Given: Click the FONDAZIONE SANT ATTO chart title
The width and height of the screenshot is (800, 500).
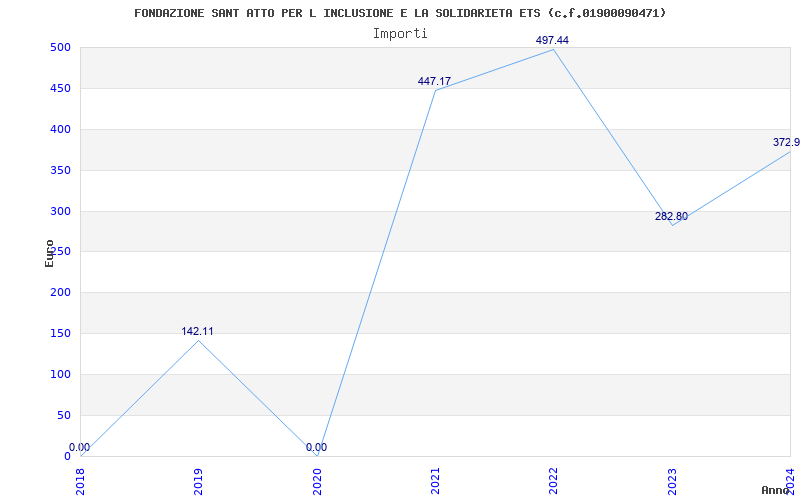Looking at the screenshot, I should coord(400,13).
